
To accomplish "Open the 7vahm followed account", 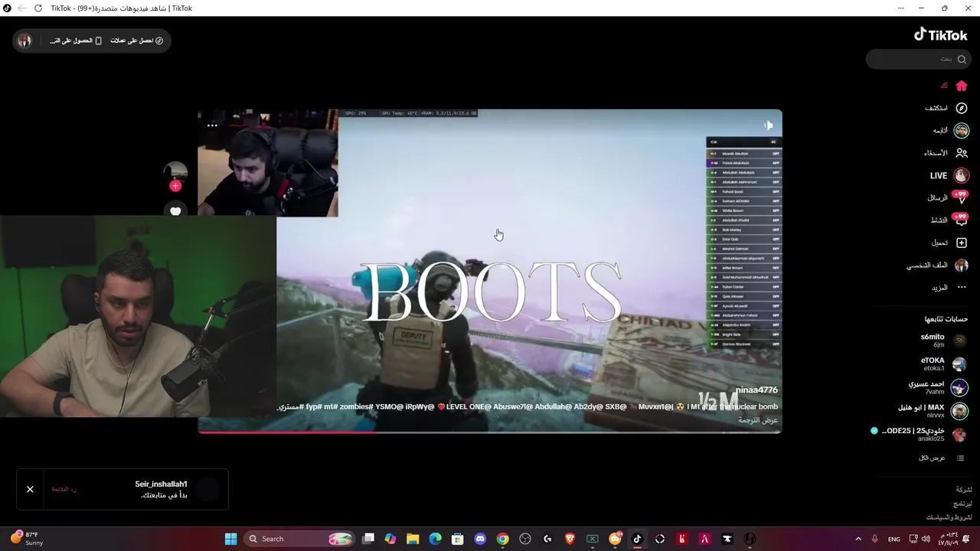I will pyautogui.click(x=938, y=387).
